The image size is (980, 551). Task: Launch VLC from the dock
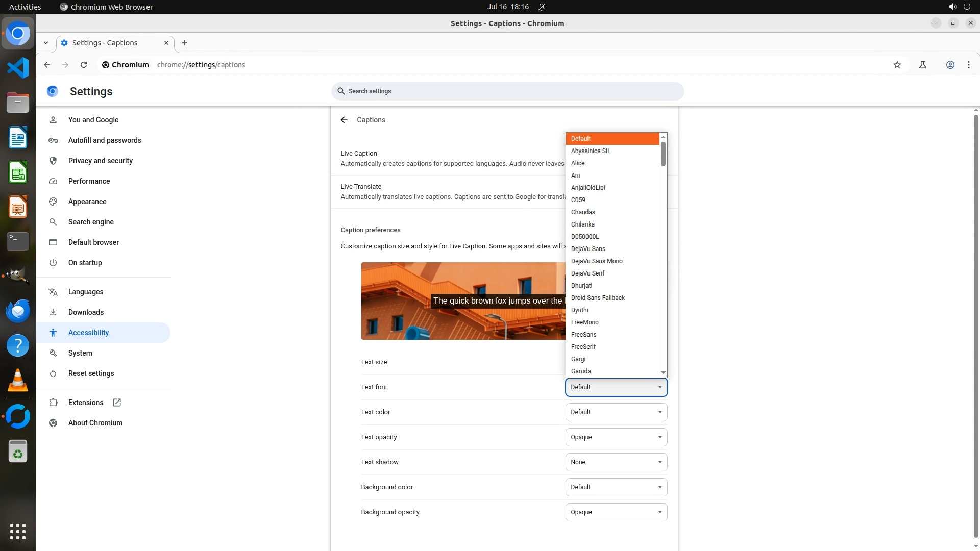(18, 381)
